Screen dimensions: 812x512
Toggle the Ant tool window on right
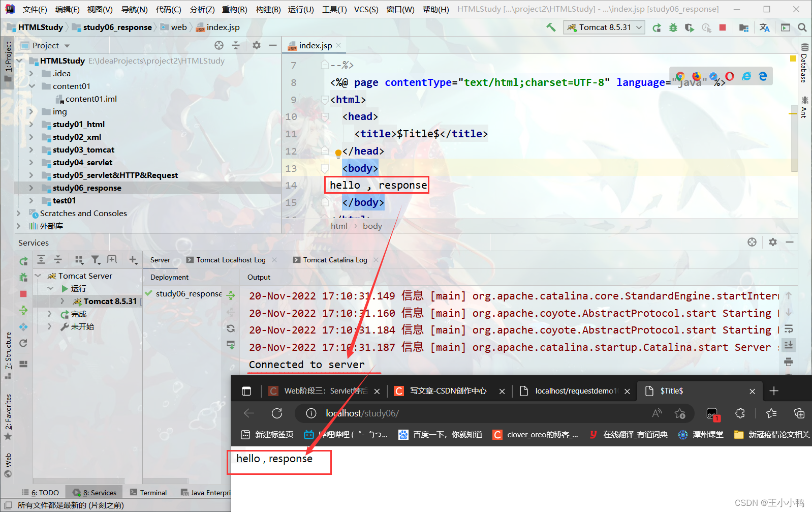coord(804,107)
